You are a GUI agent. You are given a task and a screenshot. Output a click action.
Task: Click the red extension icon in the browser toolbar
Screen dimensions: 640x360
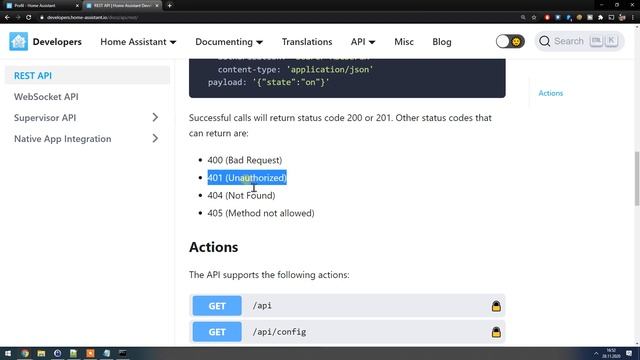click(547, 18)
